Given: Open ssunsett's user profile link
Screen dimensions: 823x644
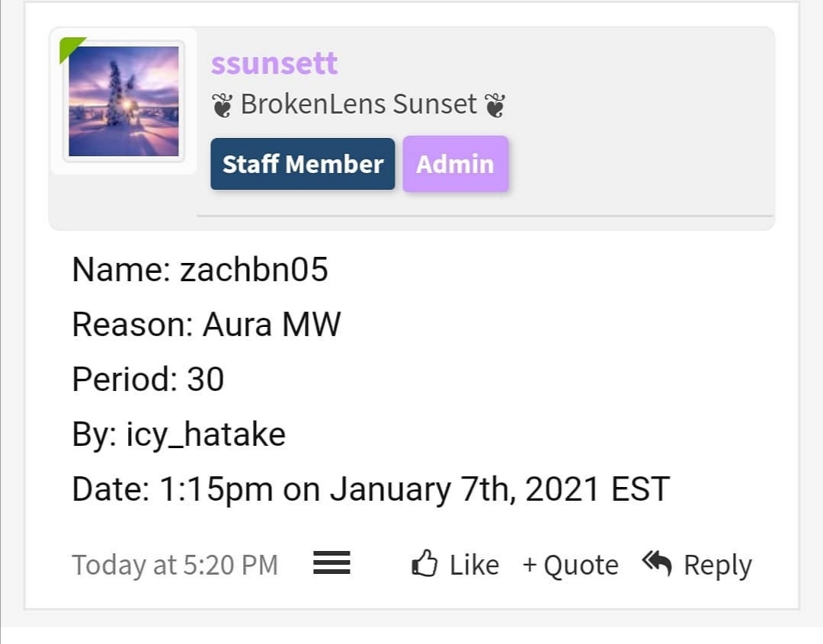Looking at the screenshot, I should click(274, 63).
